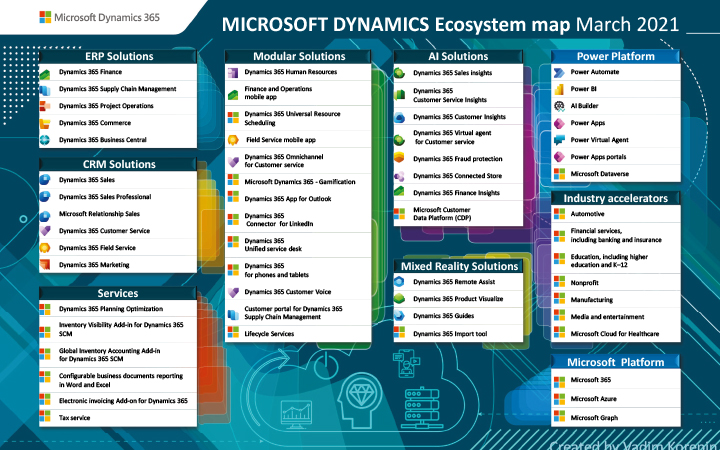Click the Dynamics 365 Commerce icon
The height and width of the screenshot is (450, 720).
(45, 124)
